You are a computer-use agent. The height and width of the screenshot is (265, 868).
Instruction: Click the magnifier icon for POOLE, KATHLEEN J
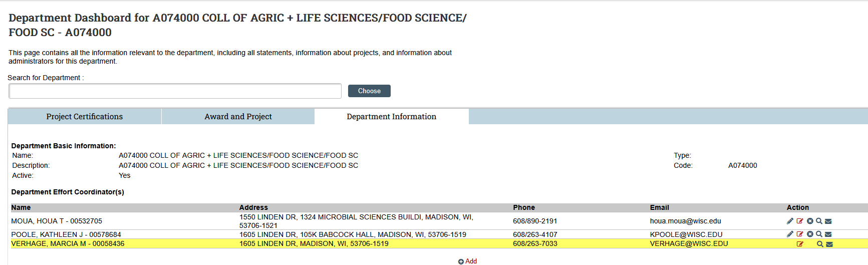819,234
